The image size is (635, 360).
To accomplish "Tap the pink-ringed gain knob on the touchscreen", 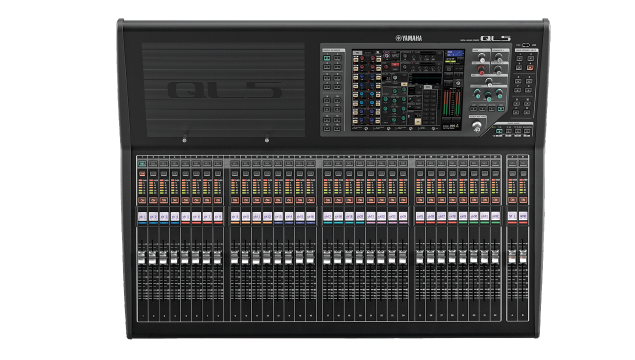I will point(386,55).
